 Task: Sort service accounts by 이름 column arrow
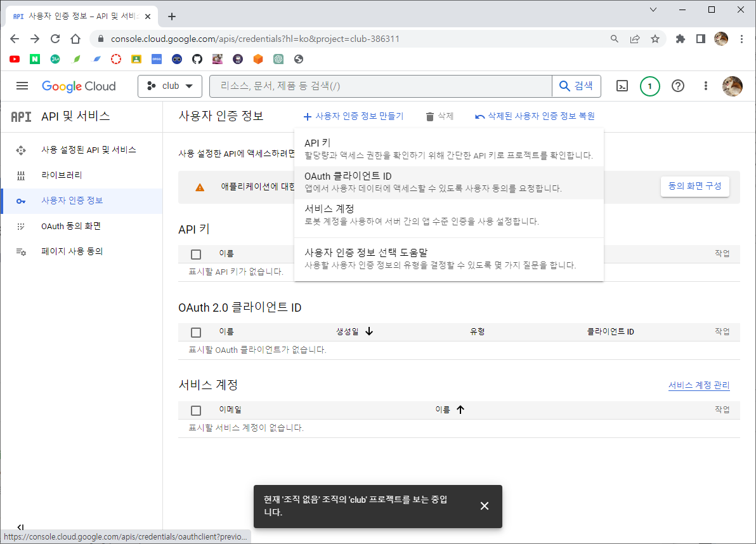tap(460, 409)
